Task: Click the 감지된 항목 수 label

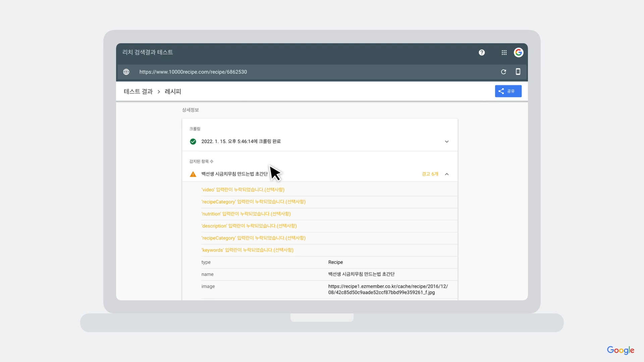Action: point(201,162)
